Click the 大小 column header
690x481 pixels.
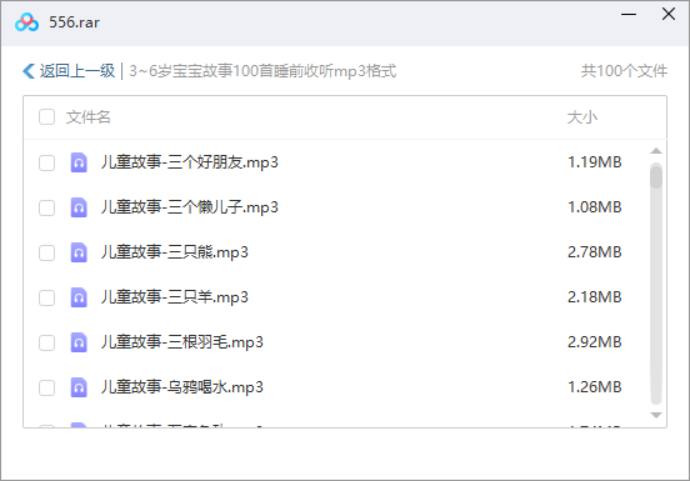582,117
